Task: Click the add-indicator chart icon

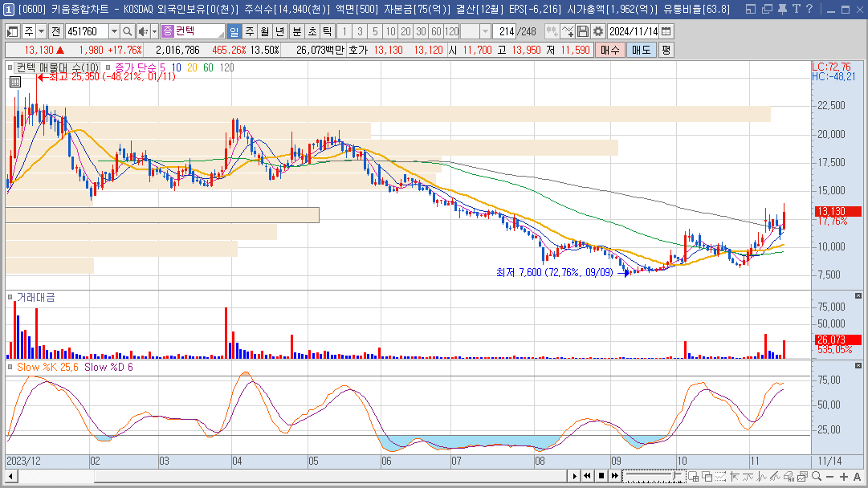Action: point(568,31)
